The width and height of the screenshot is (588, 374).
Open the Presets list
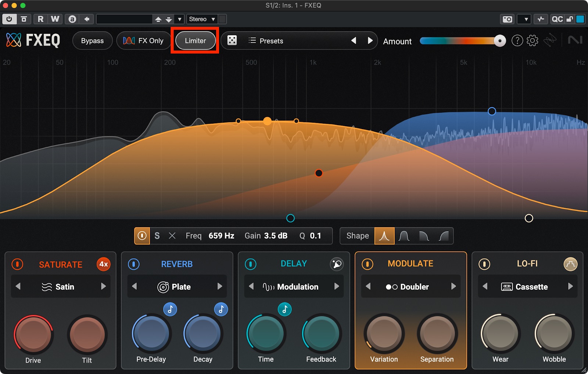pyautogui.click(x=266, y=41)
